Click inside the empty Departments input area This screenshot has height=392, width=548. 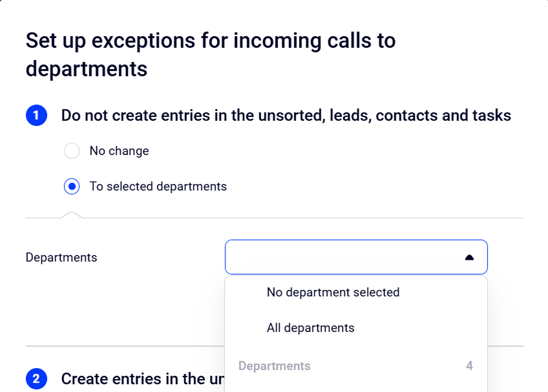click(342, 257)
